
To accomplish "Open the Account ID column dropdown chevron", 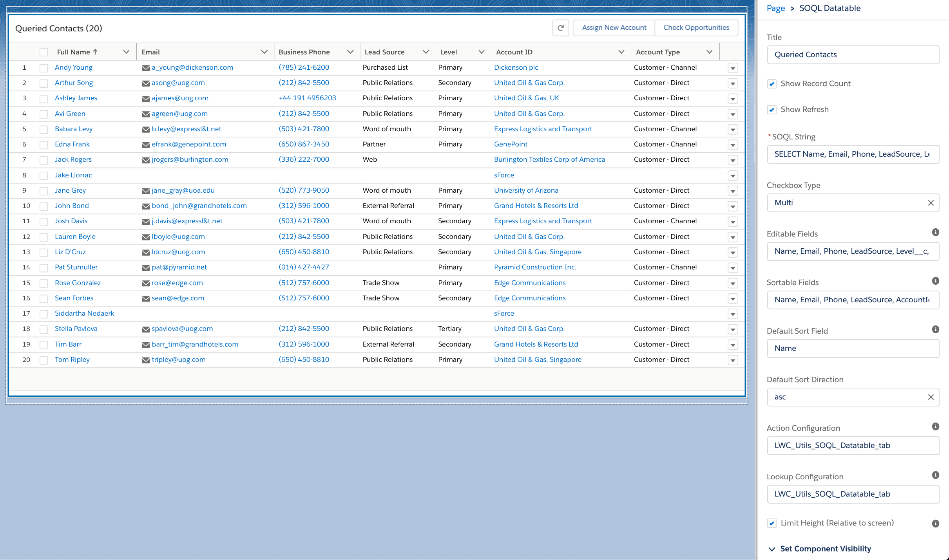I will pyautogui.click(x=621, y=52).
